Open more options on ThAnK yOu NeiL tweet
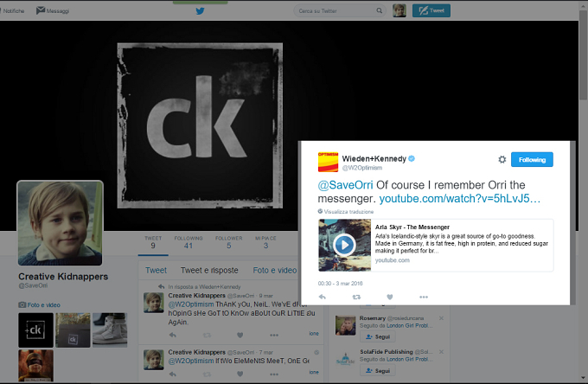 [274, 335]
